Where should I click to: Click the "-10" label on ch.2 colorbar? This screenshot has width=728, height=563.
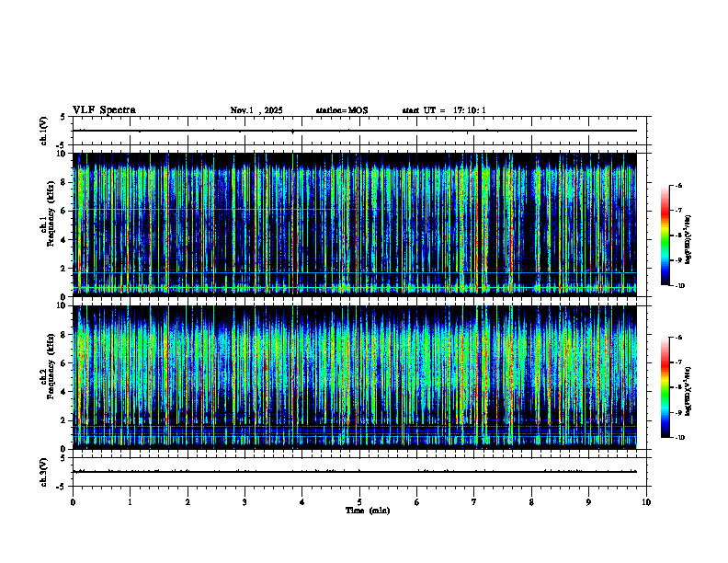coord(679,438)
